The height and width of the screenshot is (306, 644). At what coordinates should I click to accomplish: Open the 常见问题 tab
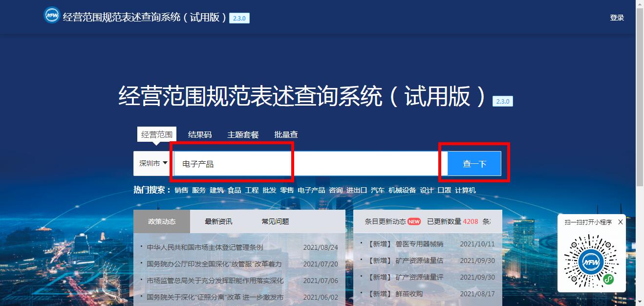(275, 221)
